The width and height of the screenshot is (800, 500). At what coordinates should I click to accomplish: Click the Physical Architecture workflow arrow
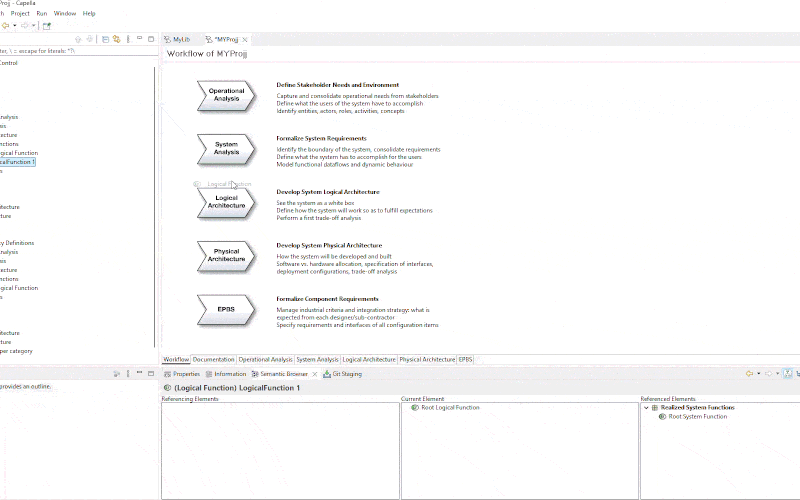coord(226,255)
